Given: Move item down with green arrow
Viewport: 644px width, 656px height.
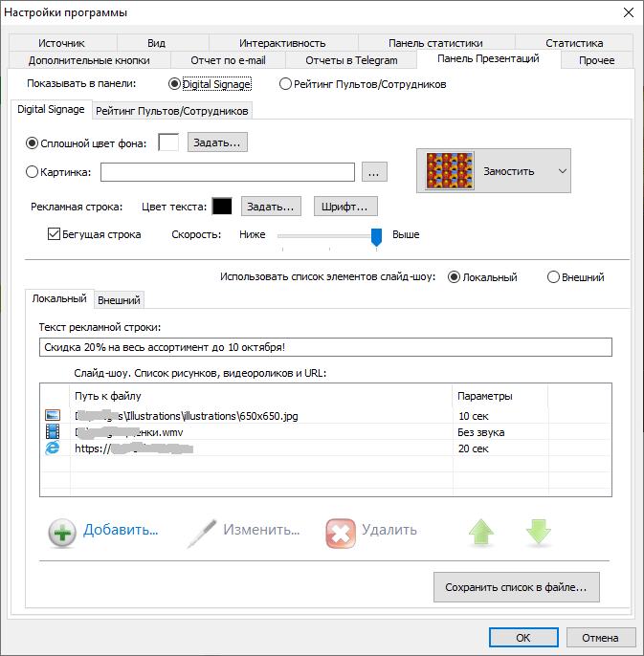Looking at the screenshot, I should 540,532.
